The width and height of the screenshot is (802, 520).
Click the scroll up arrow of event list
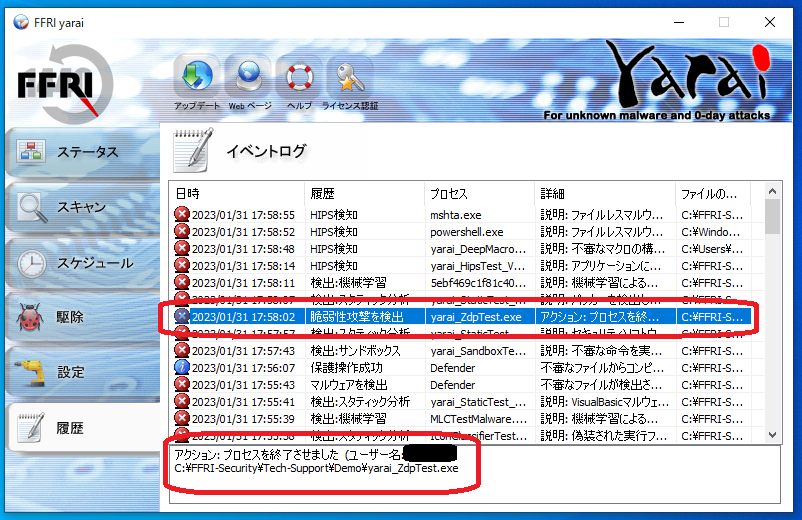[x=772, y=191]
